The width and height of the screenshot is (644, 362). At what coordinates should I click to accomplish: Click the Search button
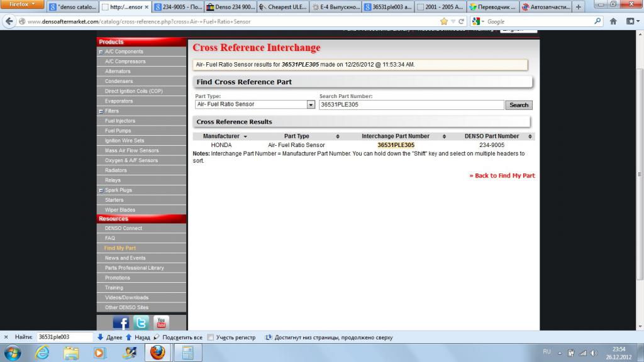(x=519, y=105)
